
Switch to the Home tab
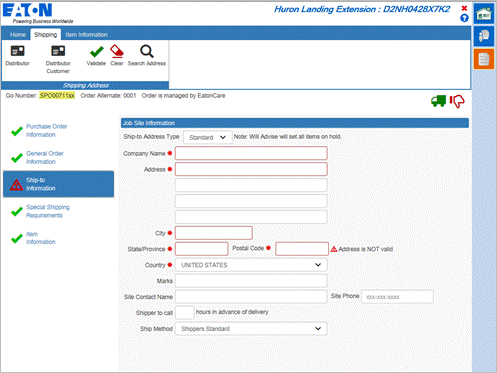click(18, 34)
